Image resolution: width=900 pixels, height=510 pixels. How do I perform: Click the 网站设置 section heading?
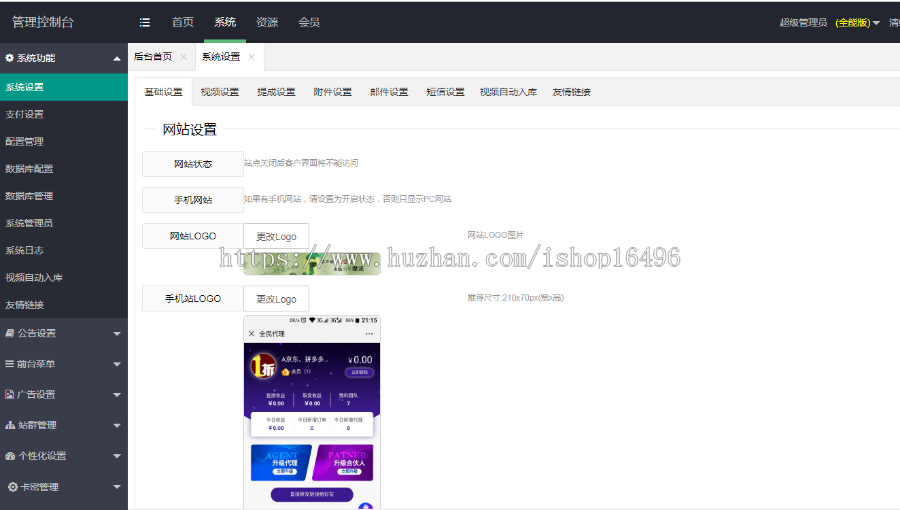pyautogui.click(x=189, y=130)
